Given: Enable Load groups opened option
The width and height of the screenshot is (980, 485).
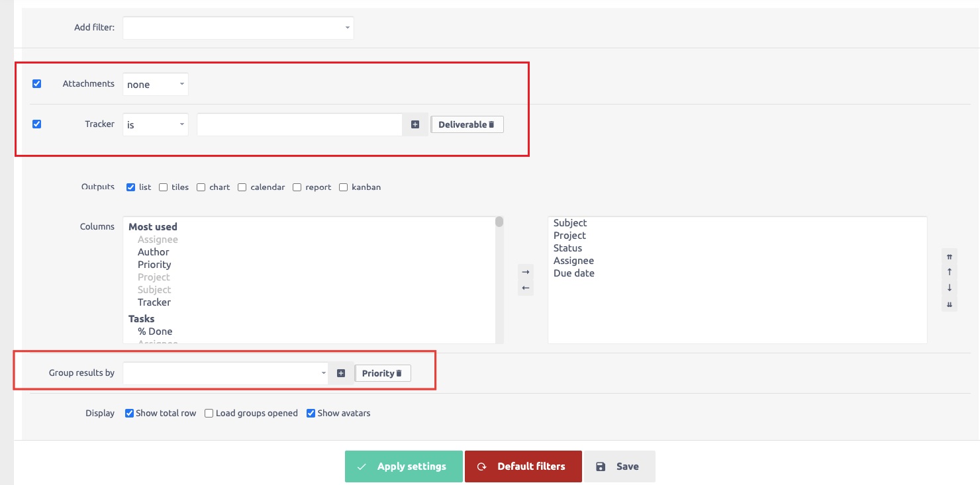Looking at the screenshot, I should tap(209, 414).
